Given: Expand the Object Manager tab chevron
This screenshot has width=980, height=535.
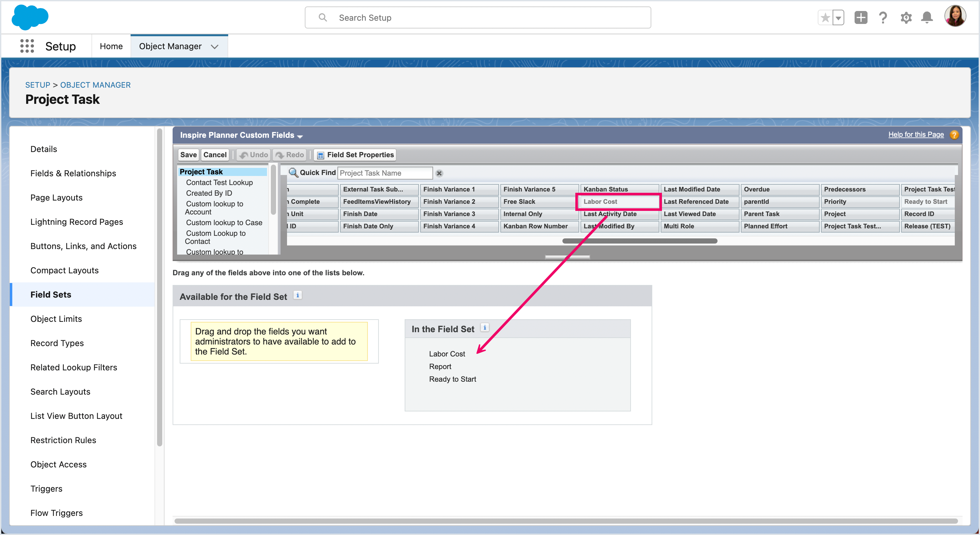Looking at the screenshot, I should pos(215,47).
